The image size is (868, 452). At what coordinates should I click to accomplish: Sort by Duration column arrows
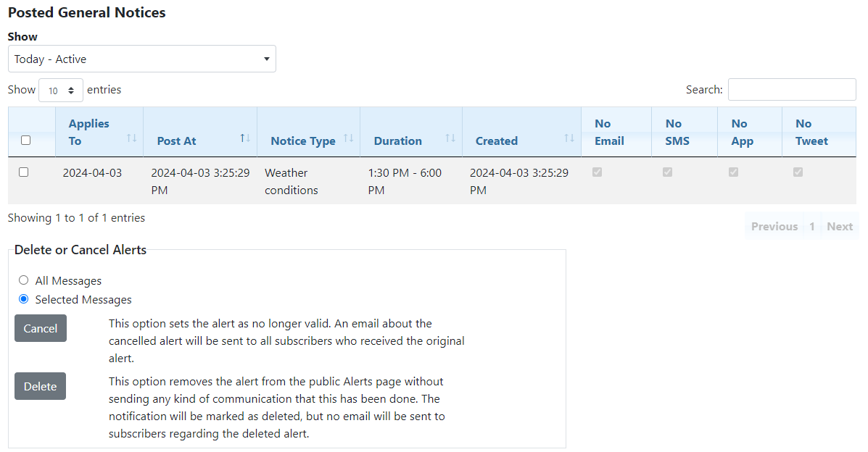click(x=450, y=138)
